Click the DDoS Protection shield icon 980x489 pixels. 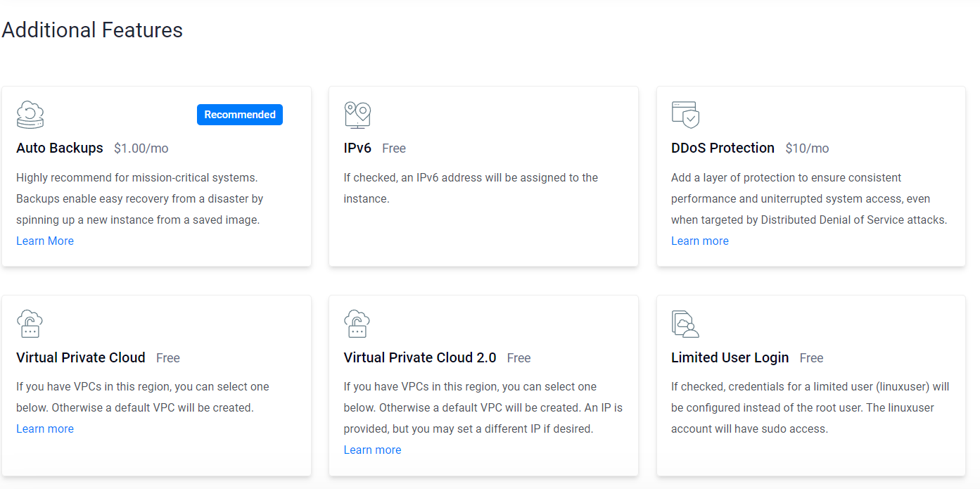(685, 115)
